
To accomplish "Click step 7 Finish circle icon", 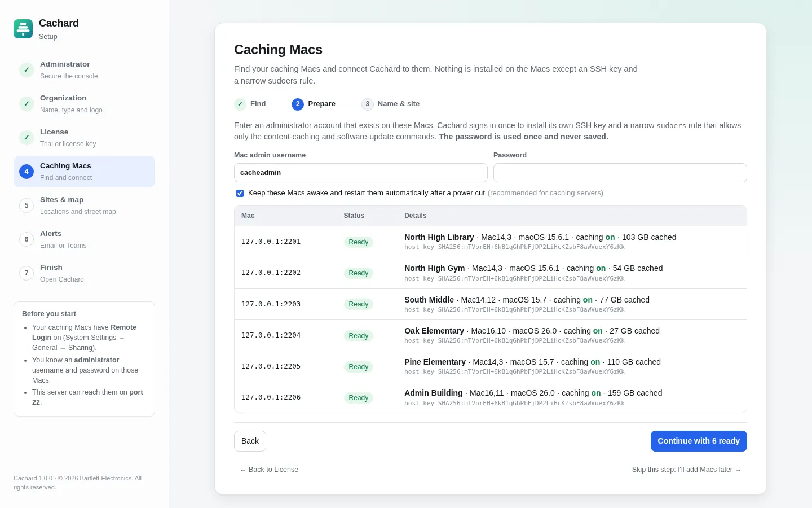I will (x=27, y=273).
